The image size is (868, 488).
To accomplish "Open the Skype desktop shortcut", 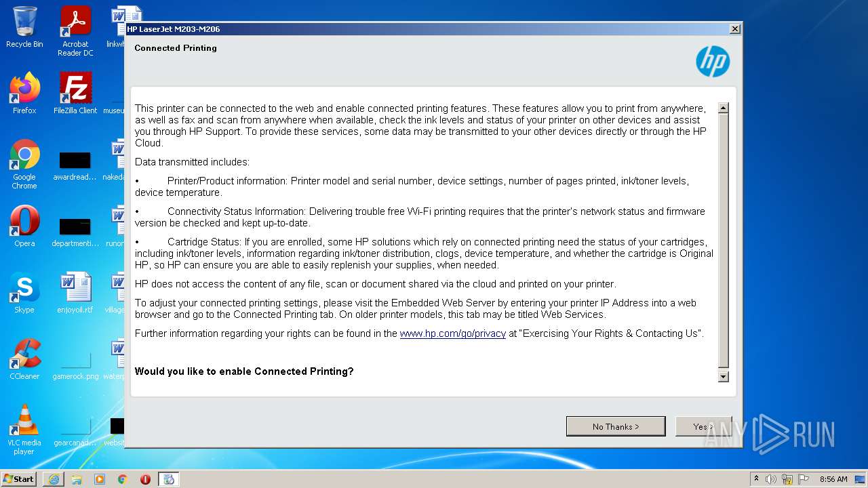I will pyautogui.click(x=24, y=293).
